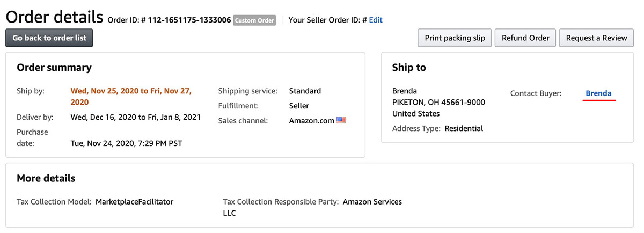The height and width of the screenshot is (233, 644).
Task: Click the Custom Order badge
Action: pos(254,20)
